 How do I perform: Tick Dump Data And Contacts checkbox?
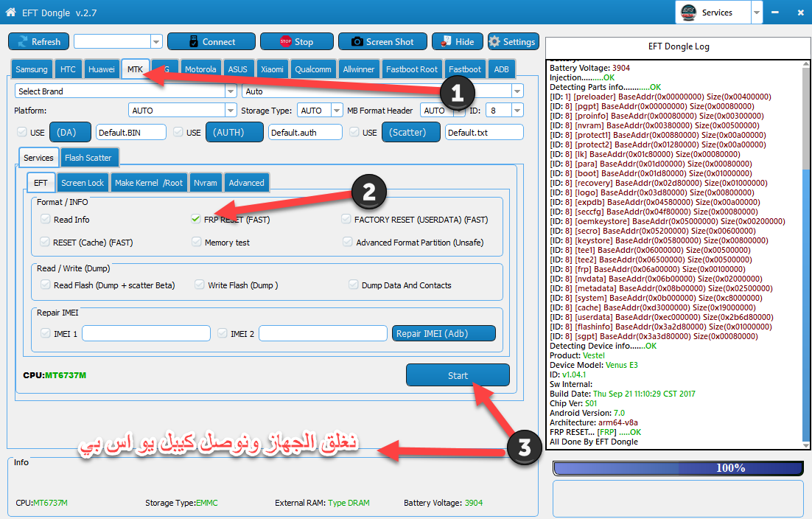tap(354, 285)
